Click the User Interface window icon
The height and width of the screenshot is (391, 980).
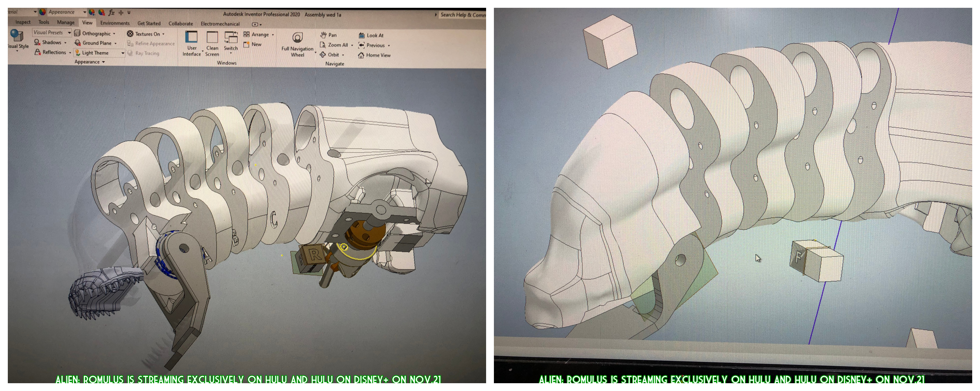[191, 37]
